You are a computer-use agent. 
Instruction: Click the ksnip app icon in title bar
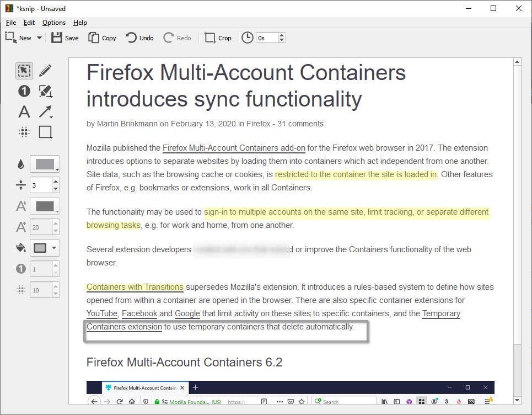pos(9,8)
